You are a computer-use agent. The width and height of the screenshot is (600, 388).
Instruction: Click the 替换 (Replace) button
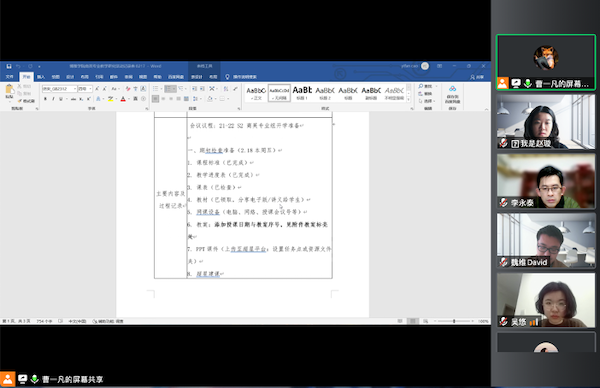425,94
